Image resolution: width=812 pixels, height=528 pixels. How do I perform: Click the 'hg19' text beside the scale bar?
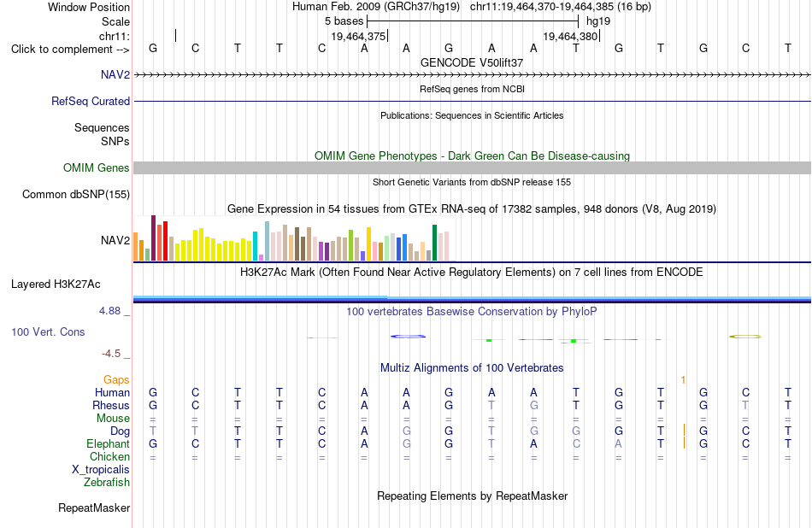[598, 21]
